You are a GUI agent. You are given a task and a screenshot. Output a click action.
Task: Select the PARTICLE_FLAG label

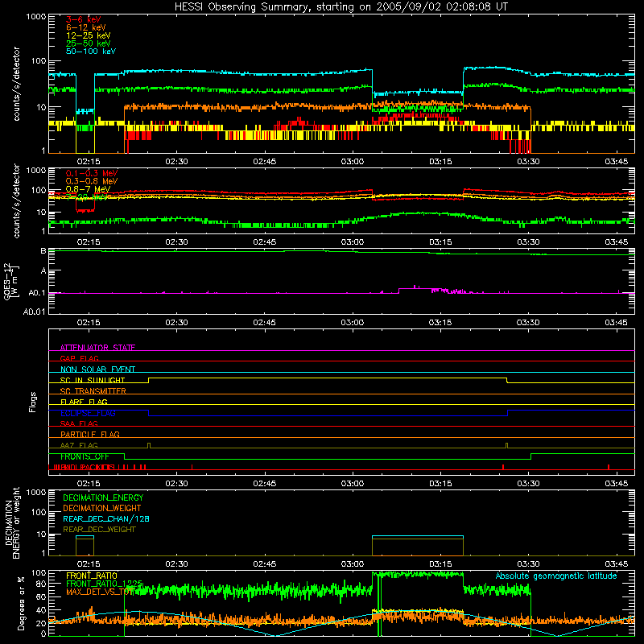(90, 434)
